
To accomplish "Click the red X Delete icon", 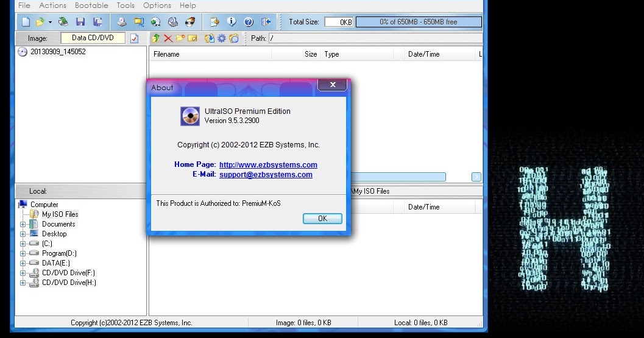I will [168, 38].
